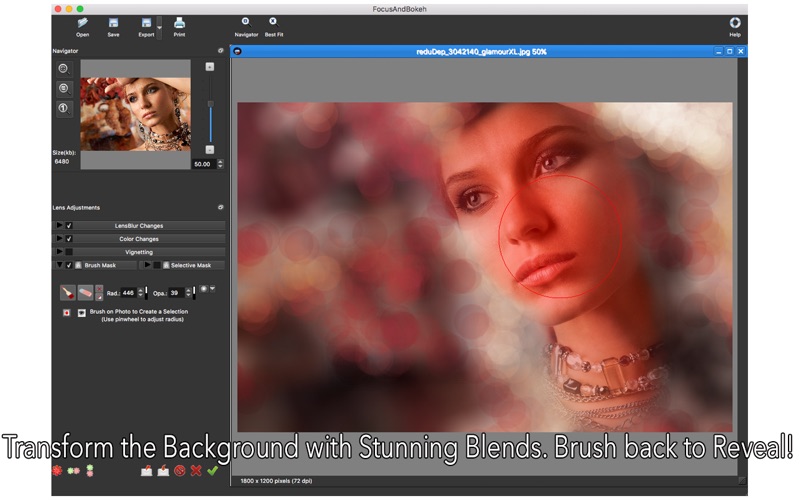The height and width of the screenshot is (500, 800).
Task: Export the photo with the Export icon
Action: [146, 27]
